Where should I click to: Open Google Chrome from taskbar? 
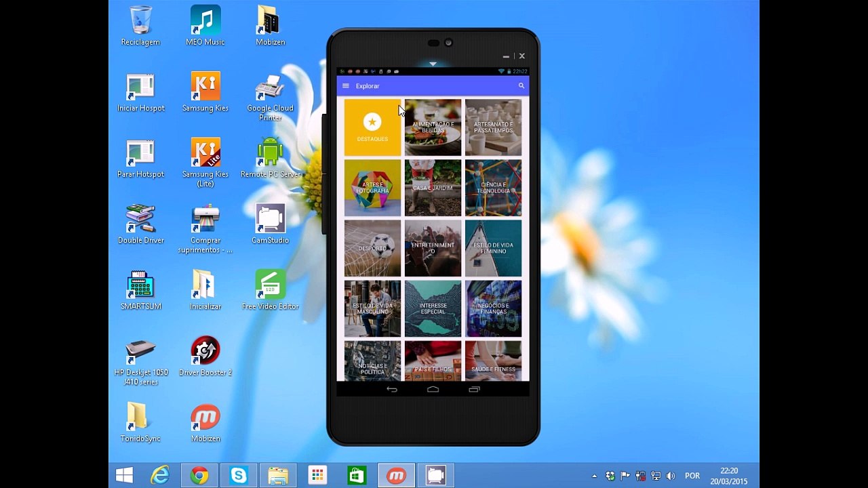pyautogui.click(x=199, y=475)
